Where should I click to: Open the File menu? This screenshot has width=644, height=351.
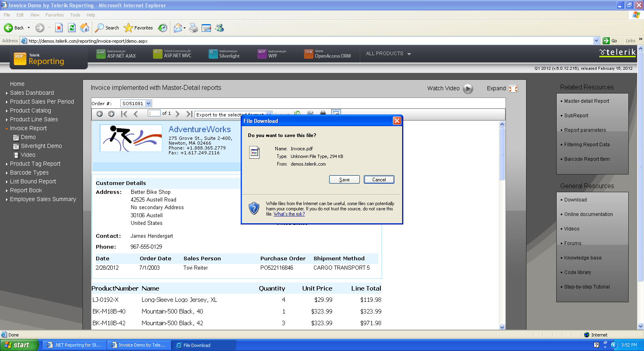pyautogui.click(x=7, y=15)
